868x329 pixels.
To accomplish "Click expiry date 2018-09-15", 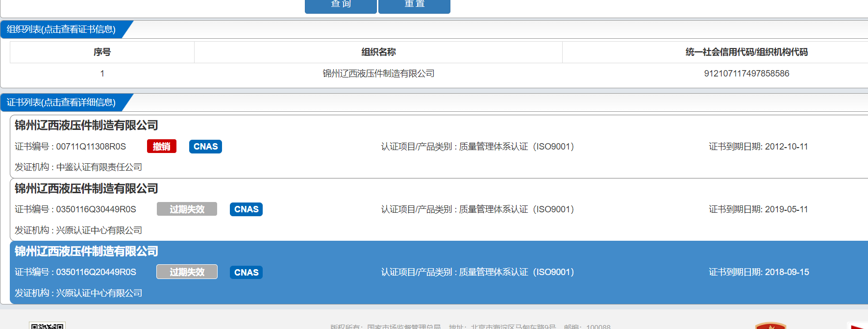I will click(787, 272).
